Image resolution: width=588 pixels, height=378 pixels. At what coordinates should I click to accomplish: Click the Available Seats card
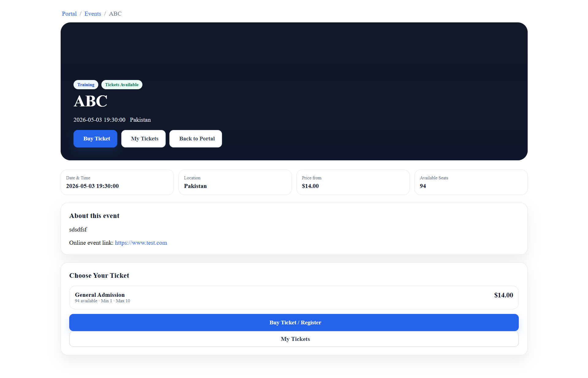coord(471,182)
